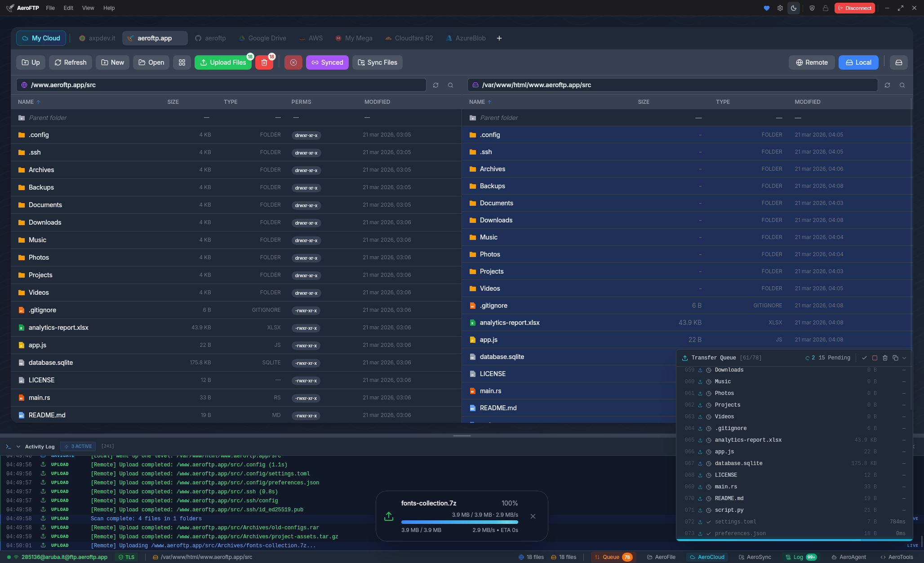Click the Upload Files button
The width and height of the screenshot is (924, 563).
pos(223,62)
